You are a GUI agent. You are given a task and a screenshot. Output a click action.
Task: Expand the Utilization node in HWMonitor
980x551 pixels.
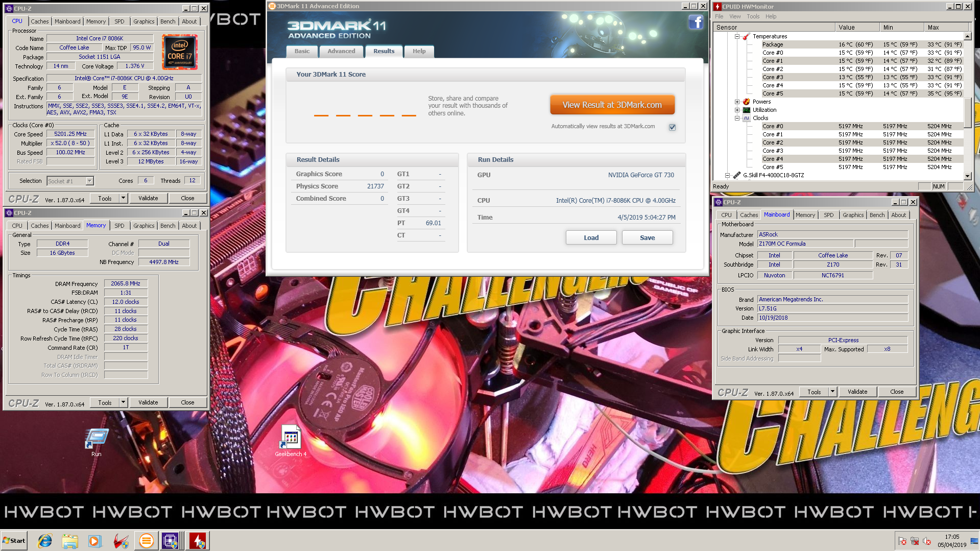tap(737, 110)
